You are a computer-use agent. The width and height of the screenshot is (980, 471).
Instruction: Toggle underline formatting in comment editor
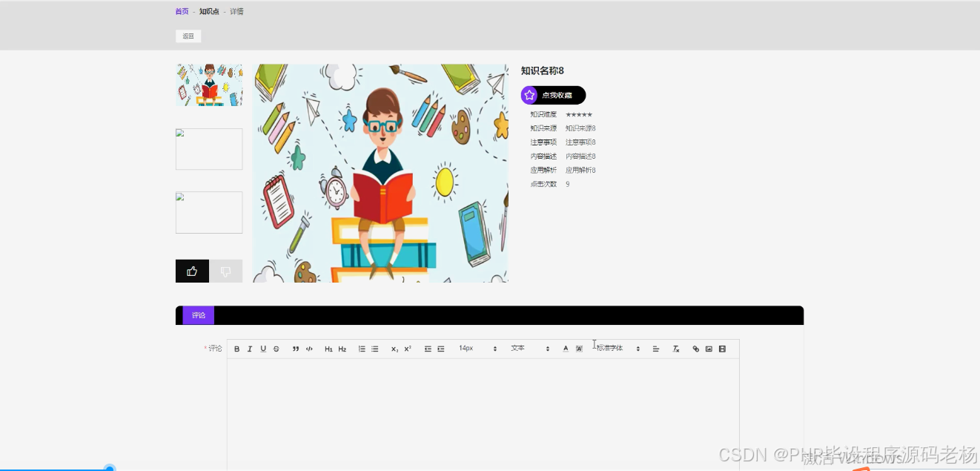(x=263, y=349)
